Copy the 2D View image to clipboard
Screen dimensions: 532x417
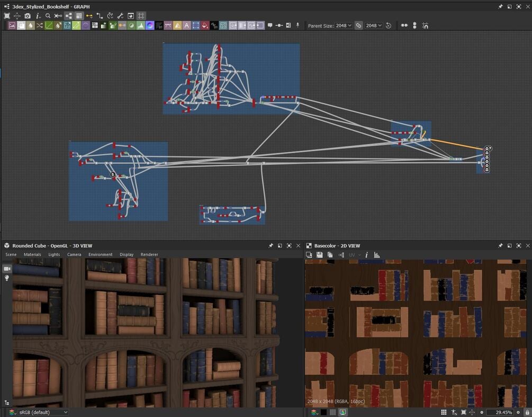coord(330,255)
